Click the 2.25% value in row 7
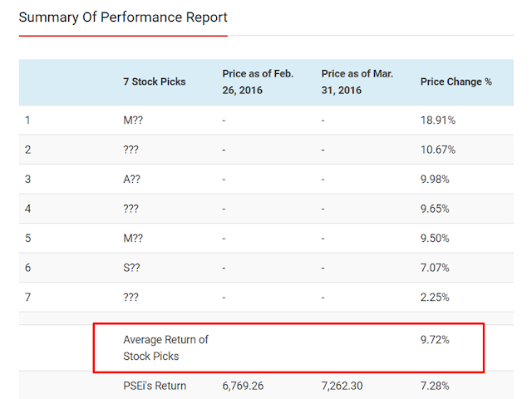 pos(437,297)
